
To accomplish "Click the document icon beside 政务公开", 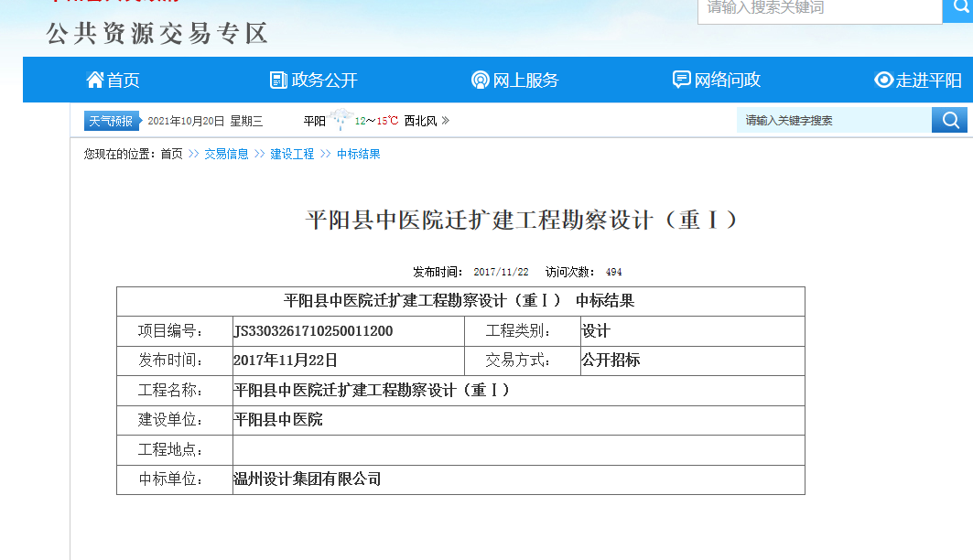I will tap(278, 81).
